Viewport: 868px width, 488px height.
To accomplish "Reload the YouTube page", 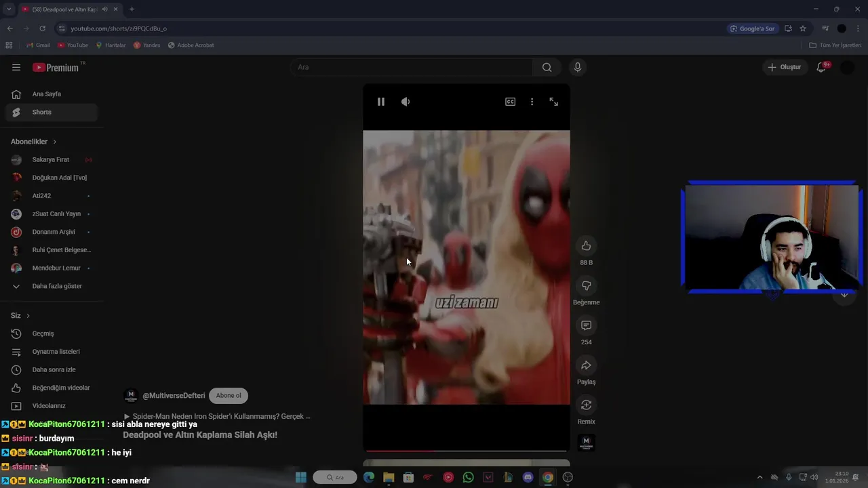I will (x=42, y=28).
